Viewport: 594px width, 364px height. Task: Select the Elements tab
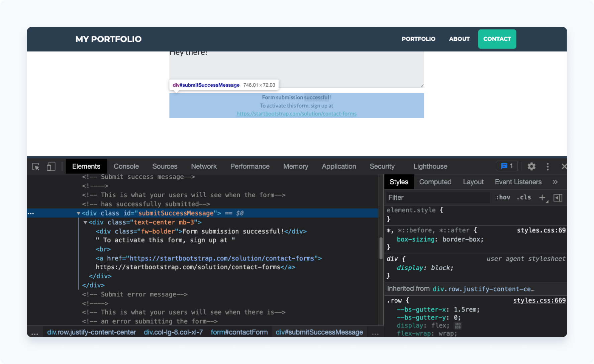click(x=86, y=166)
